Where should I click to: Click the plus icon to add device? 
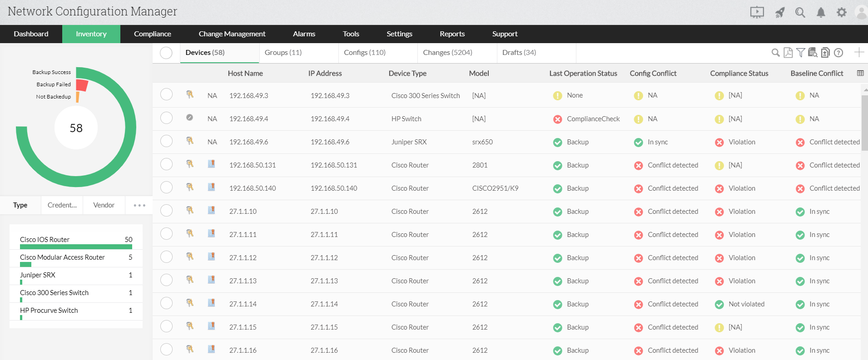click(859, 53)
